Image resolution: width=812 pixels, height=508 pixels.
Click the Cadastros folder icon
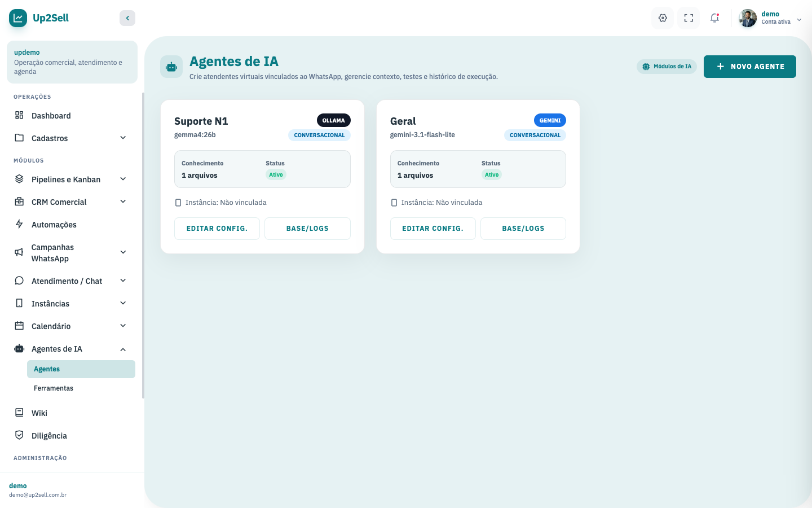coord(19,138)
